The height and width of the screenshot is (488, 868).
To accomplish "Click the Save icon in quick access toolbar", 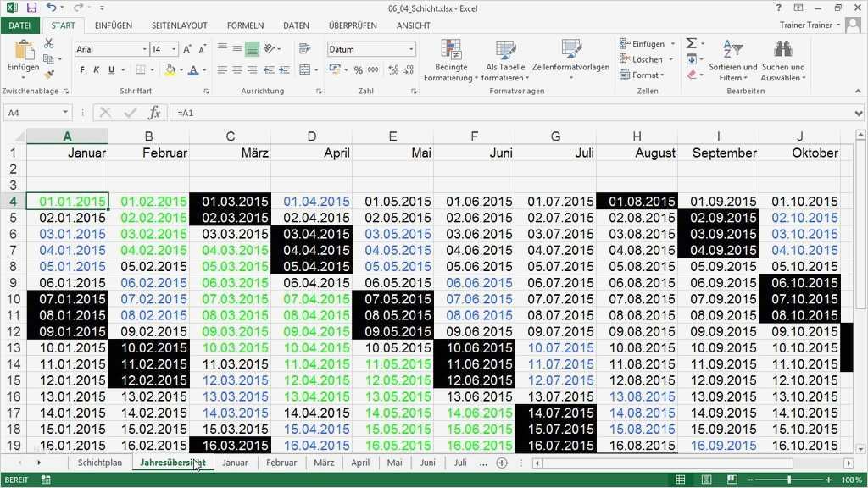I will [31, 8].
